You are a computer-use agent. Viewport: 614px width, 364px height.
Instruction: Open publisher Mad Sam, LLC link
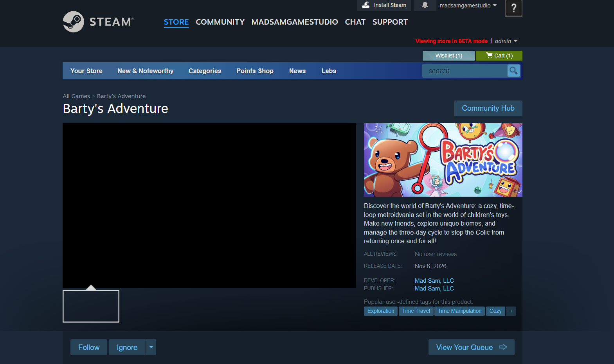434,289
